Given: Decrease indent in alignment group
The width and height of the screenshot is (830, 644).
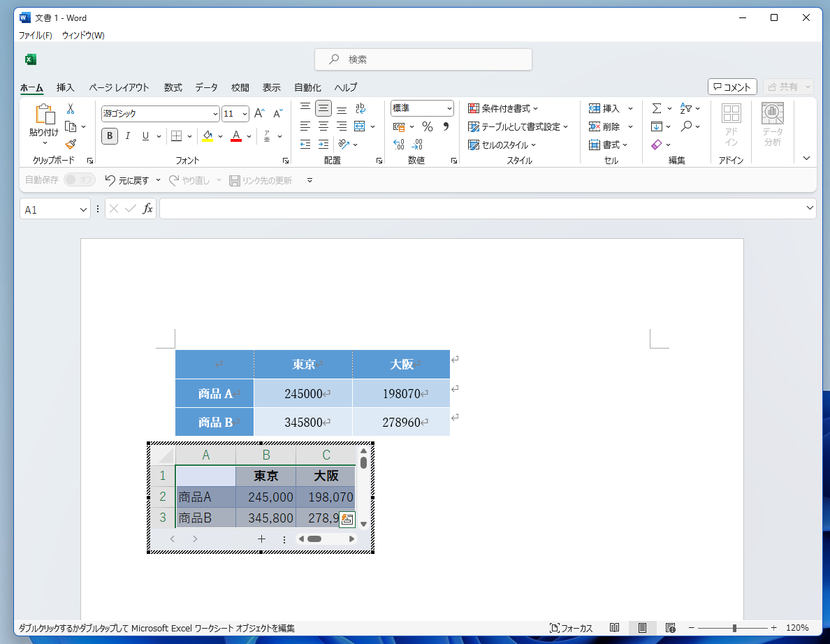Looking at the screenshot, I should pos(305,144).
